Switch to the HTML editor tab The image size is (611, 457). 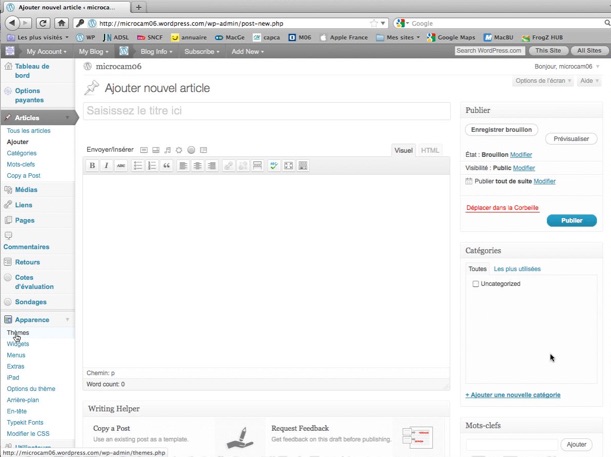[x=430, y=150]
